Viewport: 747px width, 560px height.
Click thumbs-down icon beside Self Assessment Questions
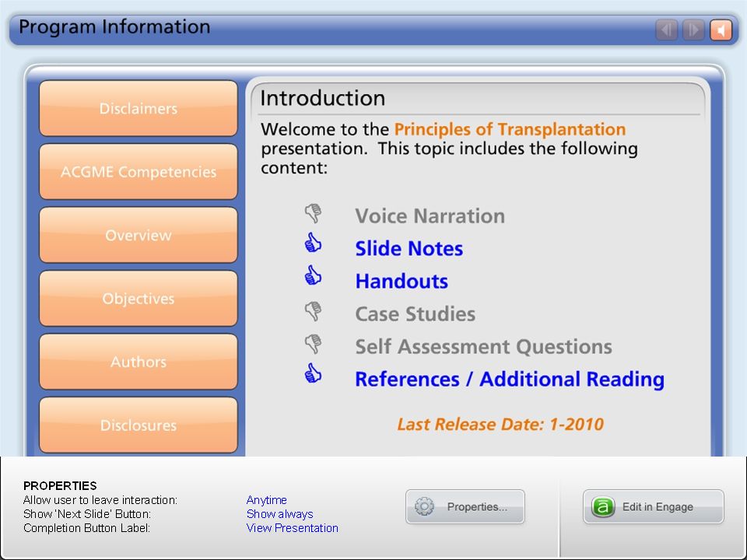[314, 344]
